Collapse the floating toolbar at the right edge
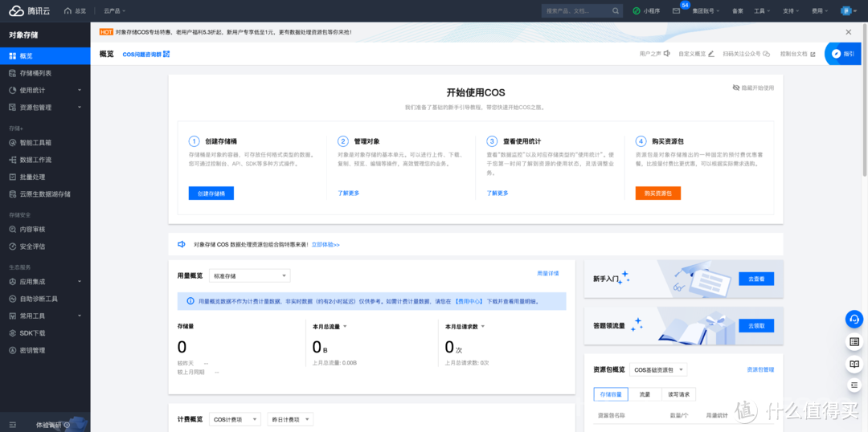This screenshot has width=868, height=432. pos(854,385)
